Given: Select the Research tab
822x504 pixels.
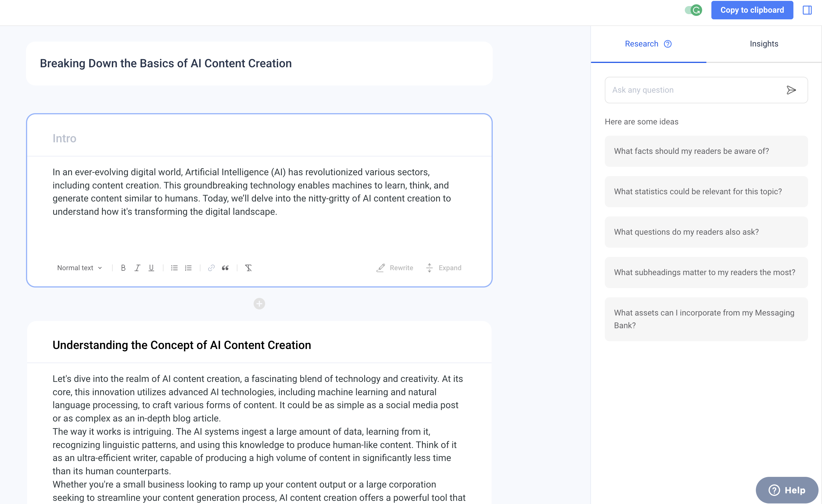Looking at the screenshot, I should coord(641,44).
